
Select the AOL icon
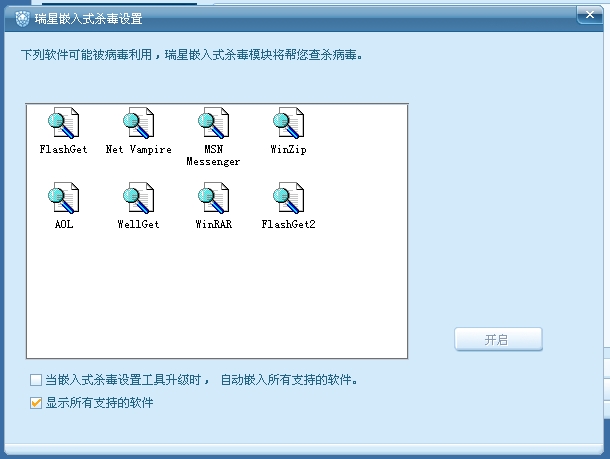pyautogui.click(x=63, y=198)
